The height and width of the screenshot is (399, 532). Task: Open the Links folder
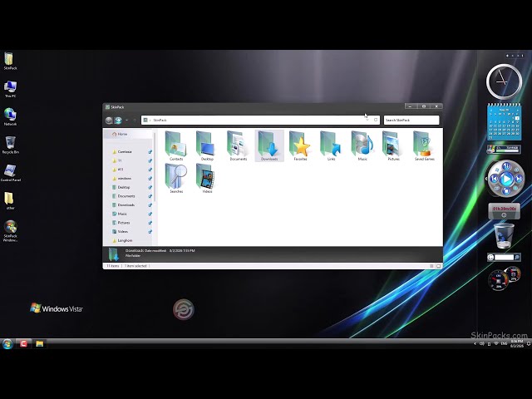pos(331,146)
